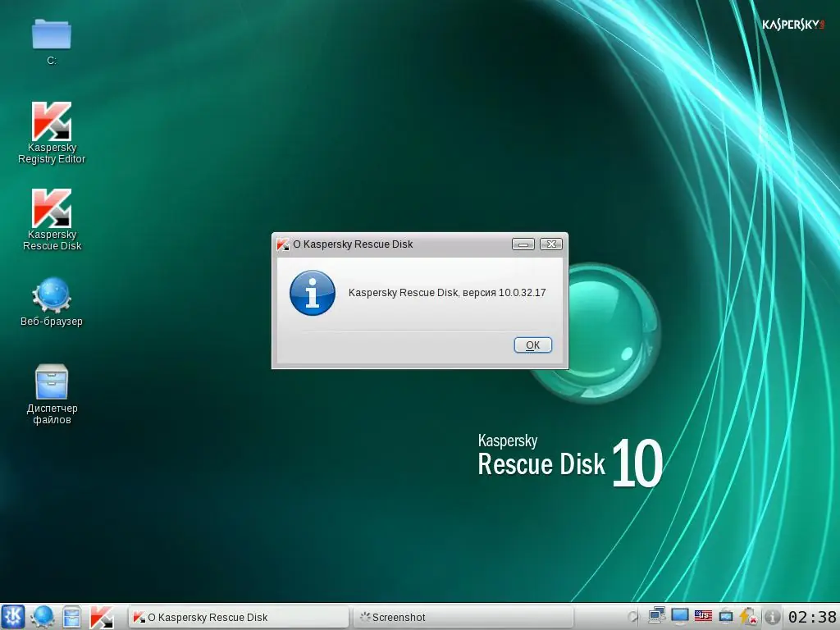This screenshot has width=840, height=630.
Task: Click the network connections tray icon
Action: (x=656, y=617)
